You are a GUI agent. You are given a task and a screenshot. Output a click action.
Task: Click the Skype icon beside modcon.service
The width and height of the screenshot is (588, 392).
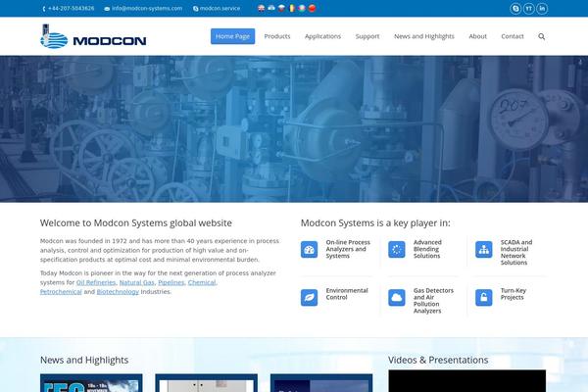(x=195, y=9)
